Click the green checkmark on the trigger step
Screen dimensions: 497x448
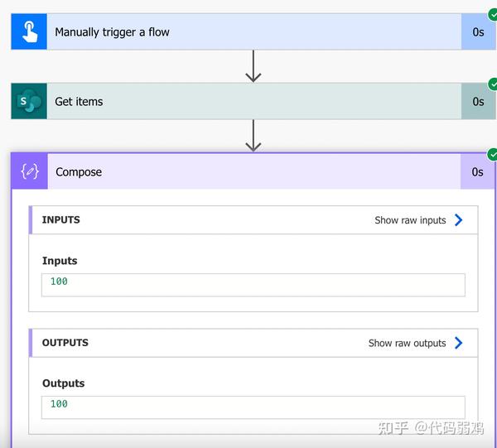[492, 14]
